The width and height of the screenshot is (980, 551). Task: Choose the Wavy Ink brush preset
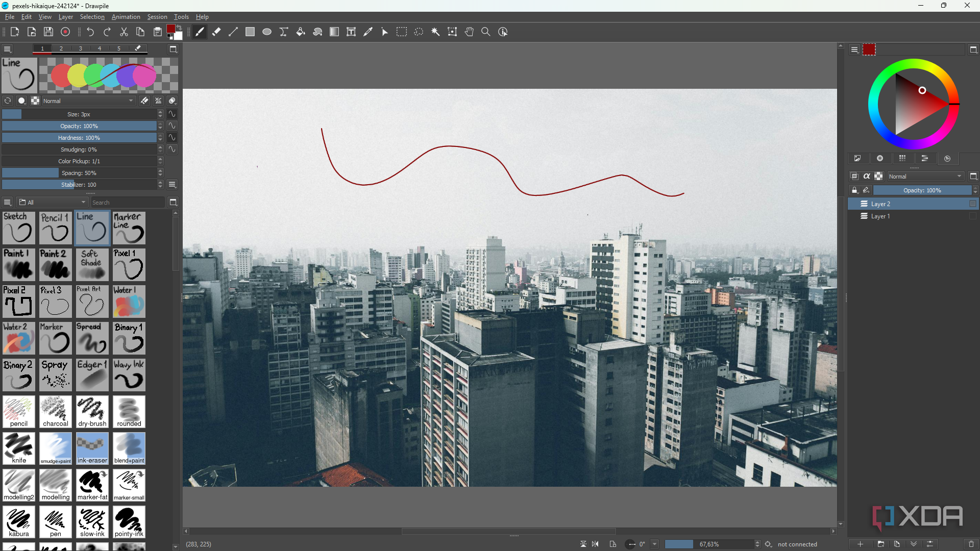point(129,375)
